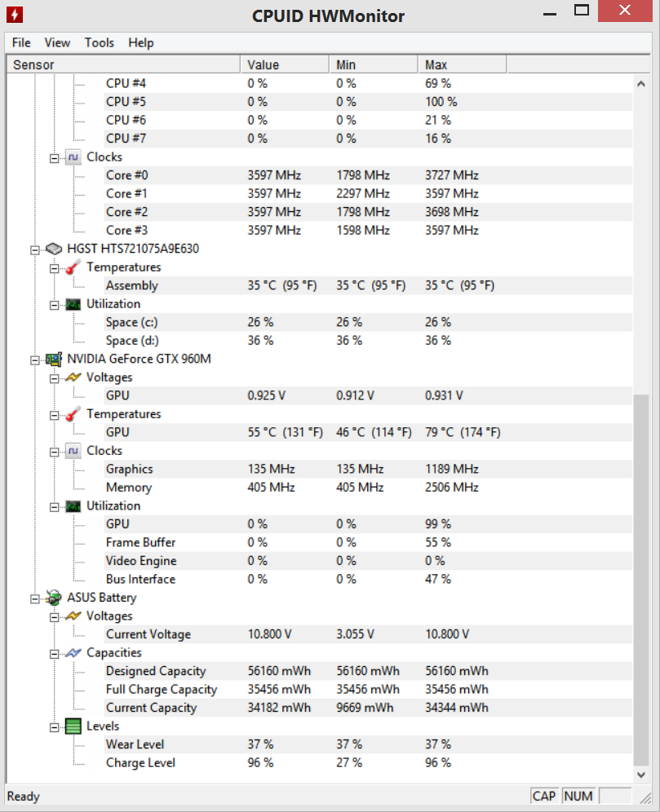Click the lightning Voltages icon under NVIDIA GeForce
This screenshot has width=660, height=812.
pyautogui.click(x=73, y=377)
